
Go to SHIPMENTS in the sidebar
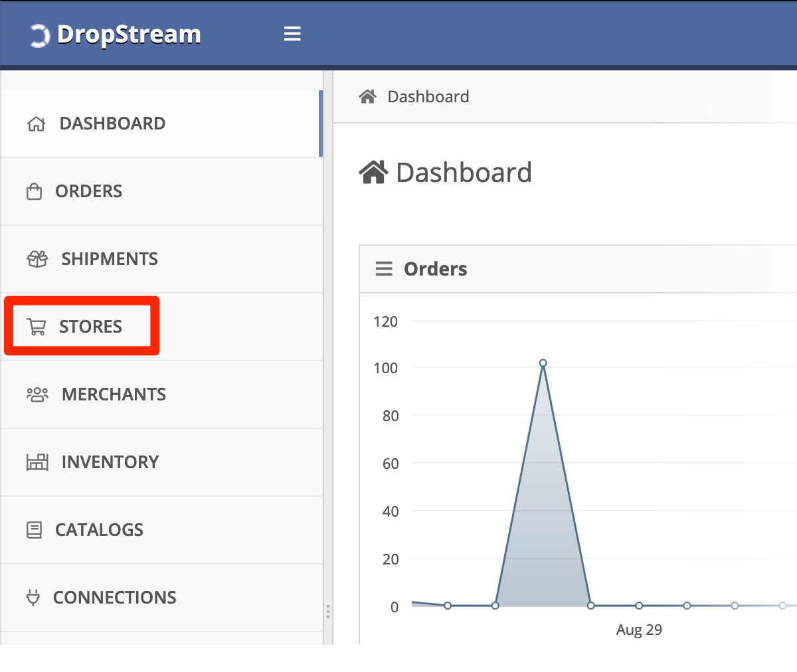click(x=161, y=259)
